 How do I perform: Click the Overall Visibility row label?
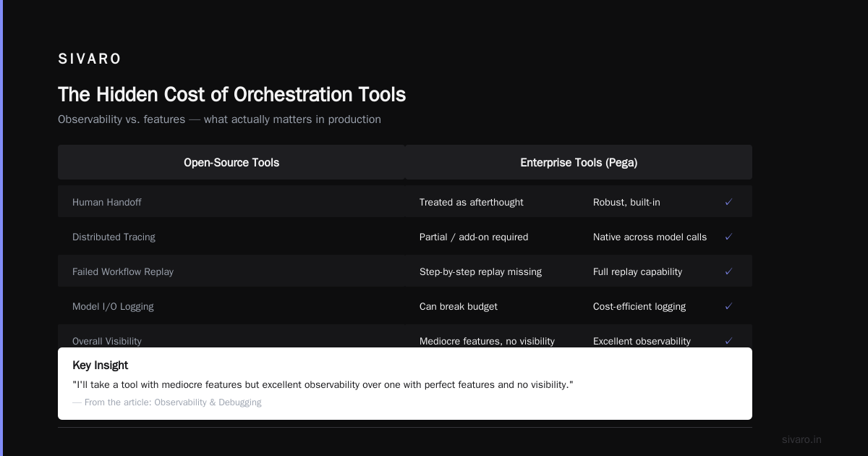[107, 341]
